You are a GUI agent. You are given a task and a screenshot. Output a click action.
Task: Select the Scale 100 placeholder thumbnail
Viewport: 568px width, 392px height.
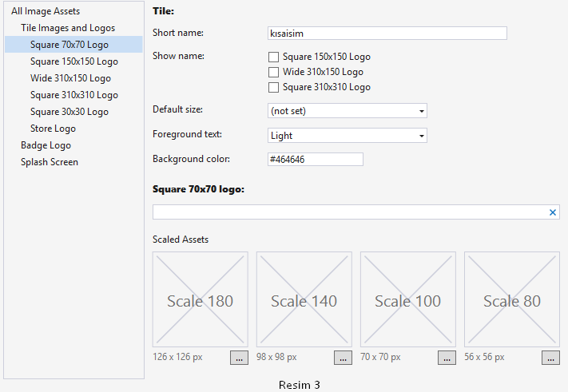[x=408, y=299]
